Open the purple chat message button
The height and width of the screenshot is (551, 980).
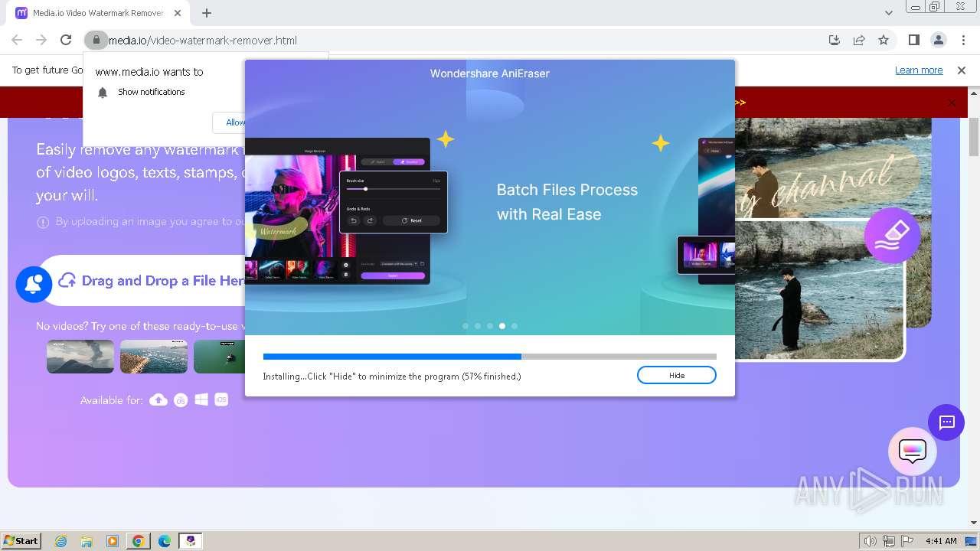(946, 422)
